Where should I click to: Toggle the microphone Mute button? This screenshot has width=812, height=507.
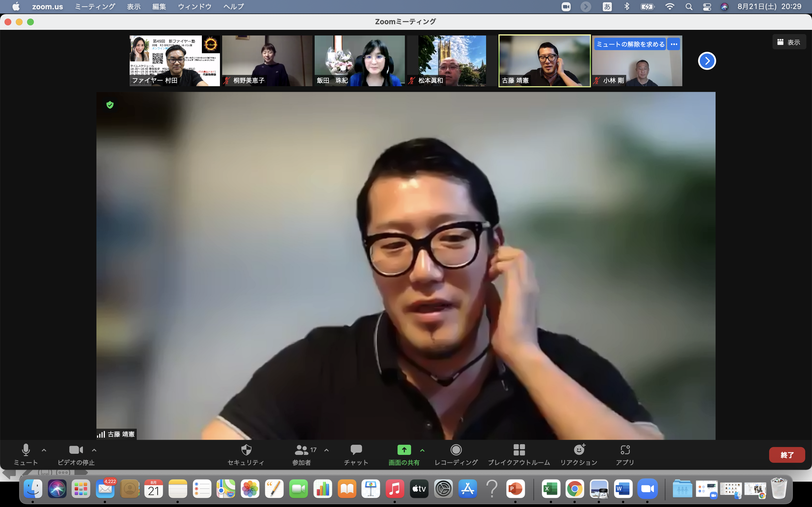coord(26,450)
